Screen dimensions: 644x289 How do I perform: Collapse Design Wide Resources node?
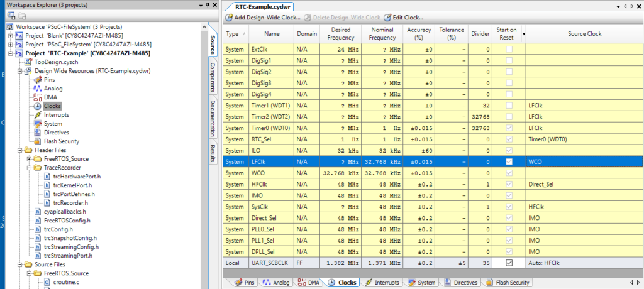[x=19, y=71]
